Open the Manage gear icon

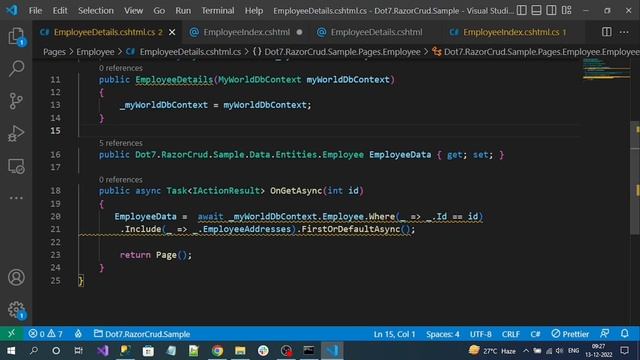tap(16, 310)
